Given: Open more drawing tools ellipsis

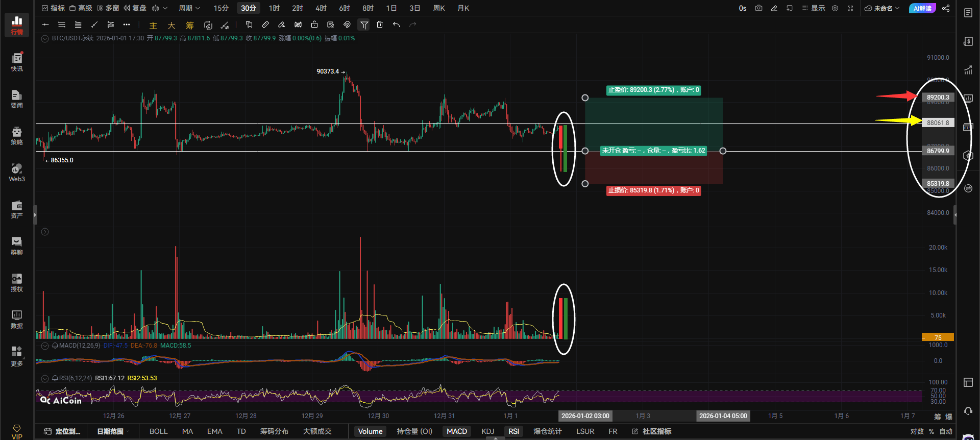Looking at the screenshot, I should pyautogui.click(x=127, y=25).
